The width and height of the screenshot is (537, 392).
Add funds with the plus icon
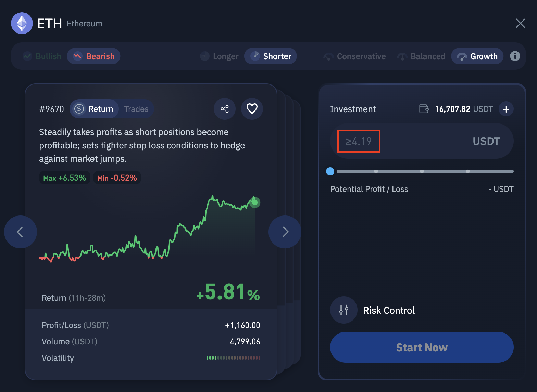point(506,109)
